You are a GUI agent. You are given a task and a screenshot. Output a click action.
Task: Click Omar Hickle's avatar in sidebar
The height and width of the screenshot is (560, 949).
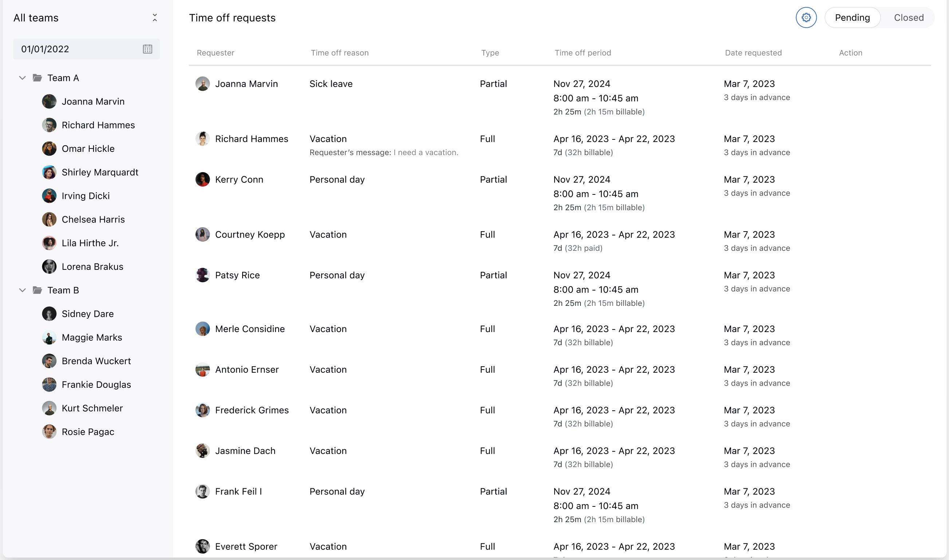tap(49, 149)
